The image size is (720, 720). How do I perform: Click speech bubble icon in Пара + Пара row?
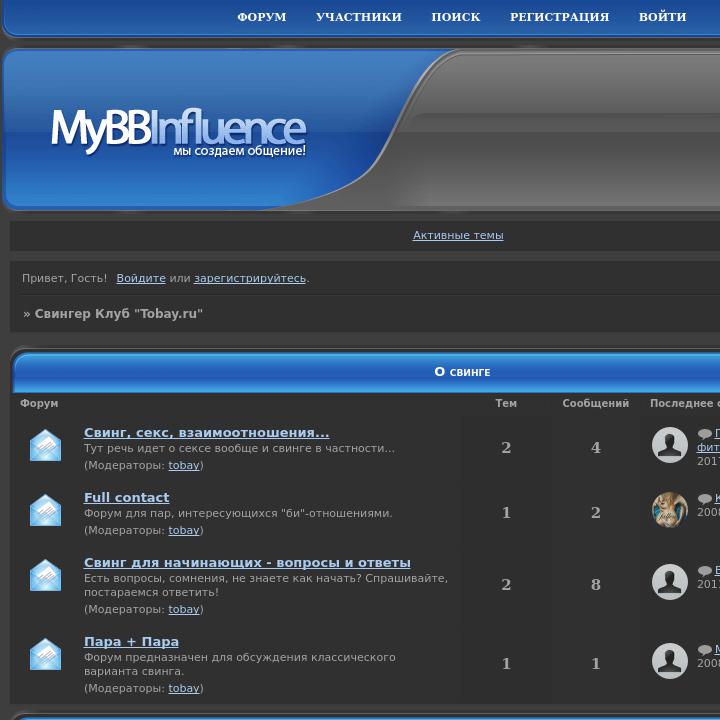pos(704,650)
